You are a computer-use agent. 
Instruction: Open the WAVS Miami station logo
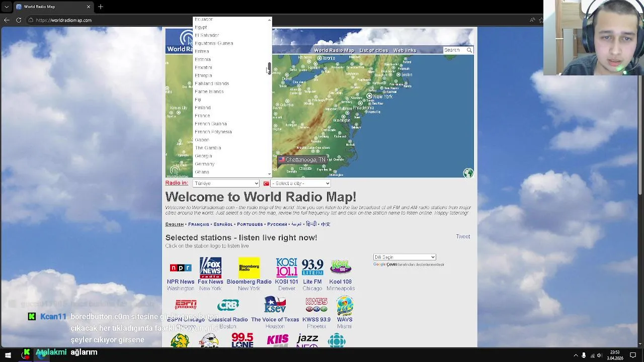click(345, 305)
